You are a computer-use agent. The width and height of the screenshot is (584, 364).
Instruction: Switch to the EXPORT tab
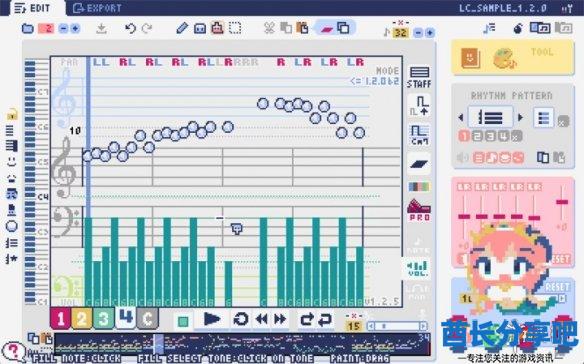pyautogui.click(x=97, y=8)
